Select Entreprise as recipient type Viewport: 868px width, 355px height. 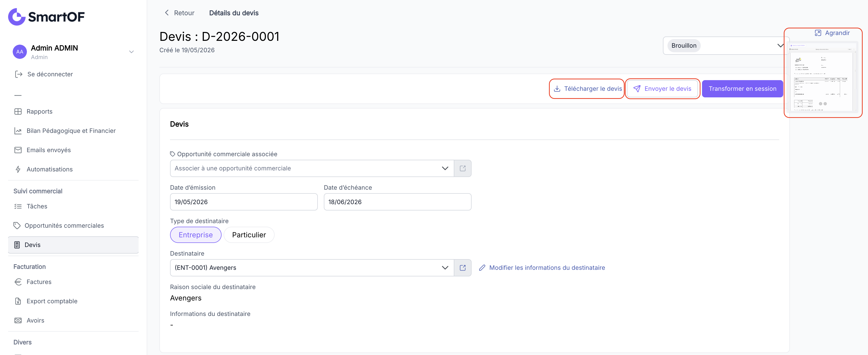[195, 235]
